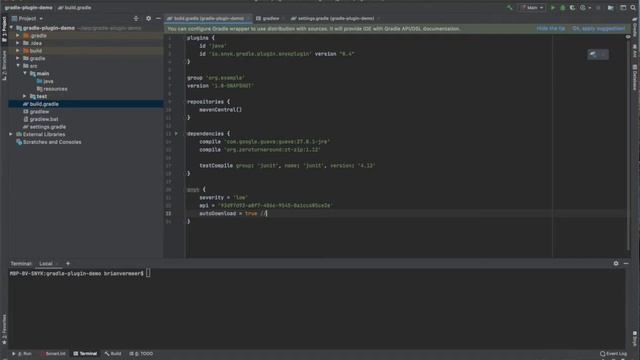Expand External Libraries node
The width and height of the screenshot is (640, 360).
click(x=11, y=134)
